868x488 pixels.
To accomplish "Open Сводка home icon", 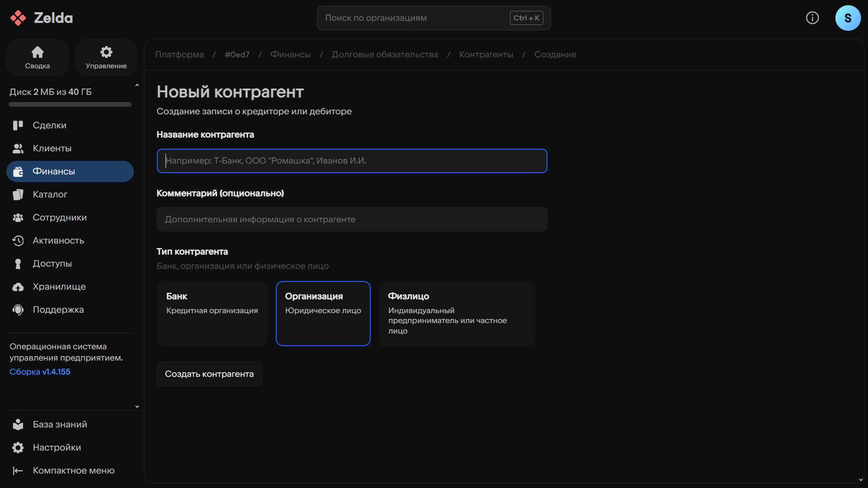I will coord(38,52).
